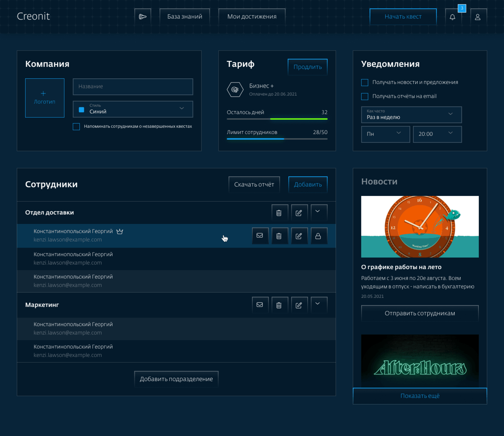
Task: Open the Как часто frequency dropdown
Action: (x=411, y=115)
